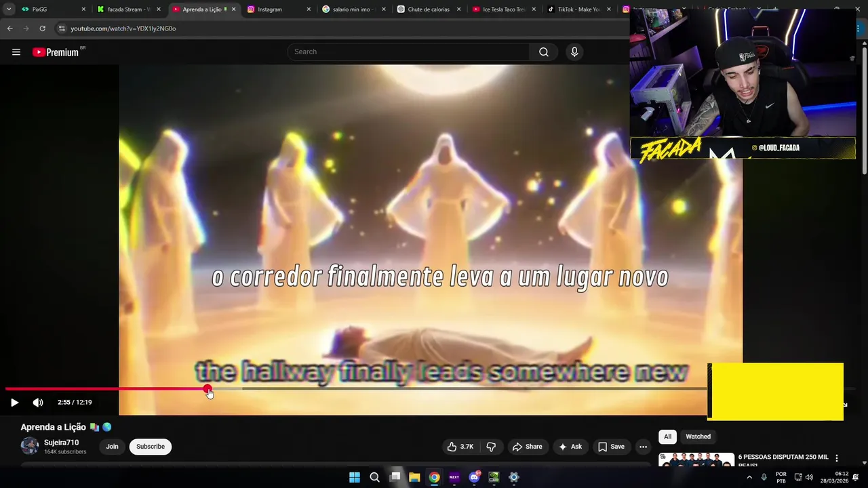Image resolution: width=868 pixels, height=488 pixels.
Task: Select the All filter chip
Action: point(668,436)
